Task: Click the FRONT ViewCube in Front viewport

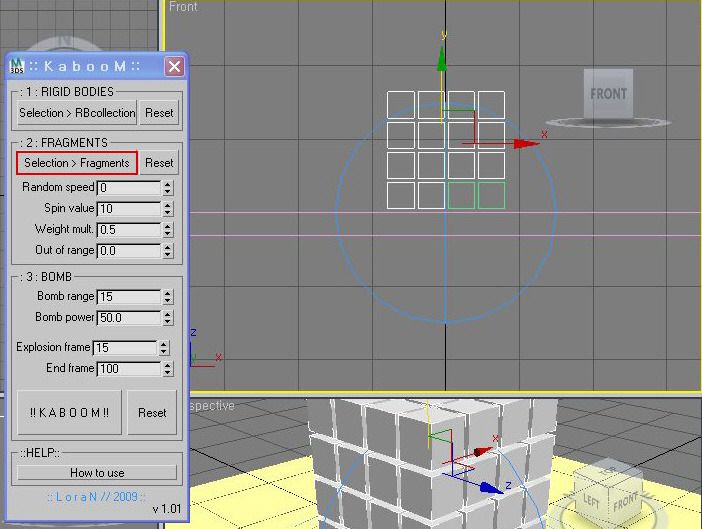Action: pos(608,94)
